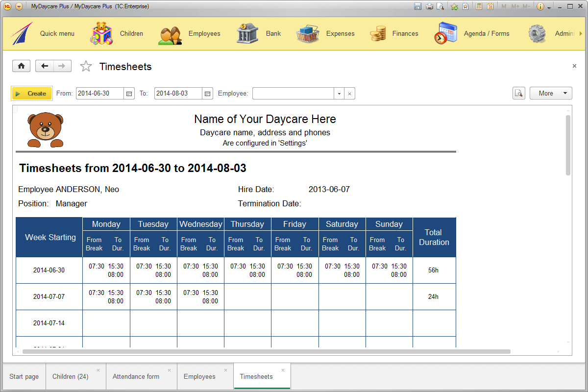This screenshot has width=588, height=392.
Task: Open the Children section
Action: 131,34
